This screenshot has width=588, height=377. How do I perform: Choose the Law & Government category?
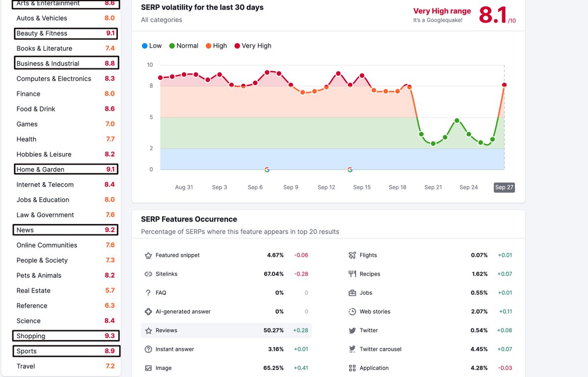[x=67, y=215]
